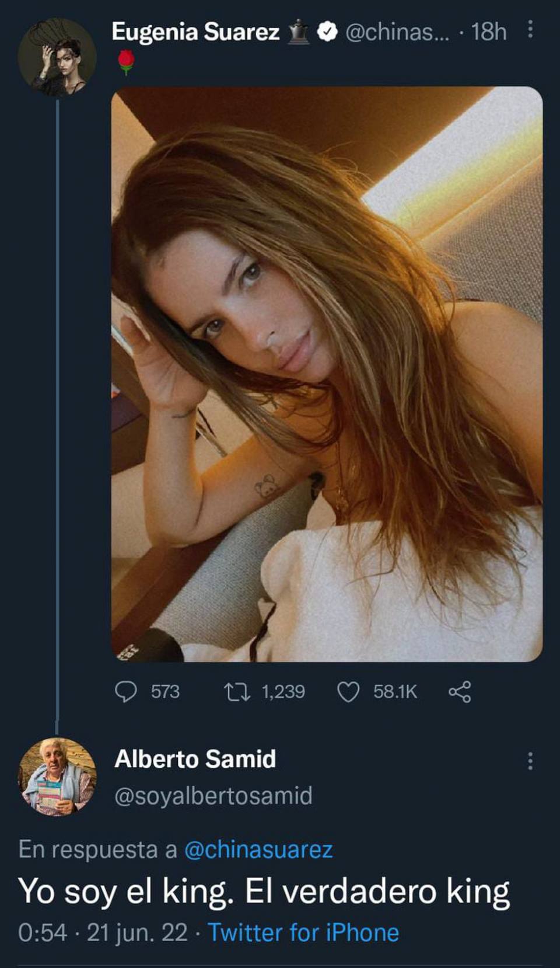This screenshot has width=560, height=968.
Task: Click the Alberto Samid display name
Action: tap(195, 759)
